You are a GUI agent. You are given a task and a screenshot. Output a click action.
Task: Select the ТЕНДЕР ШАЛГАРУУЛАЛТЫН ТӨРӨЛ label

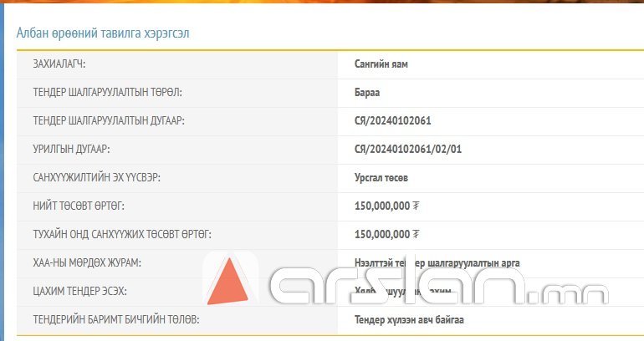tap(107, 92)
